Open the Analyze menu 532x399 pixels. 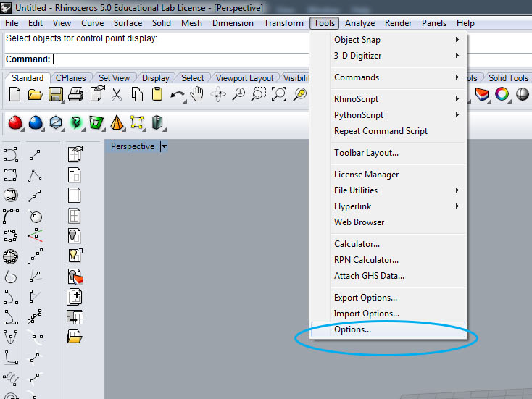[x=359, y=23]
